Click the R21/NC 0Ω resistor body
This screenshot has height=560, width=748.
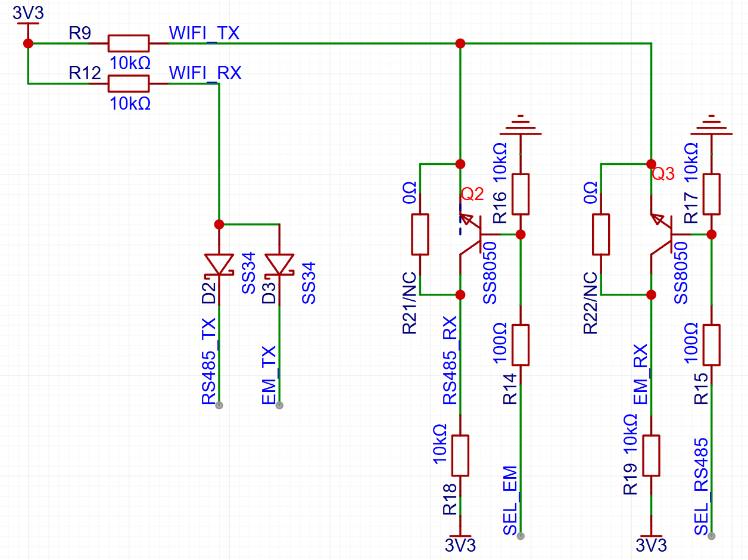point(420,234)
